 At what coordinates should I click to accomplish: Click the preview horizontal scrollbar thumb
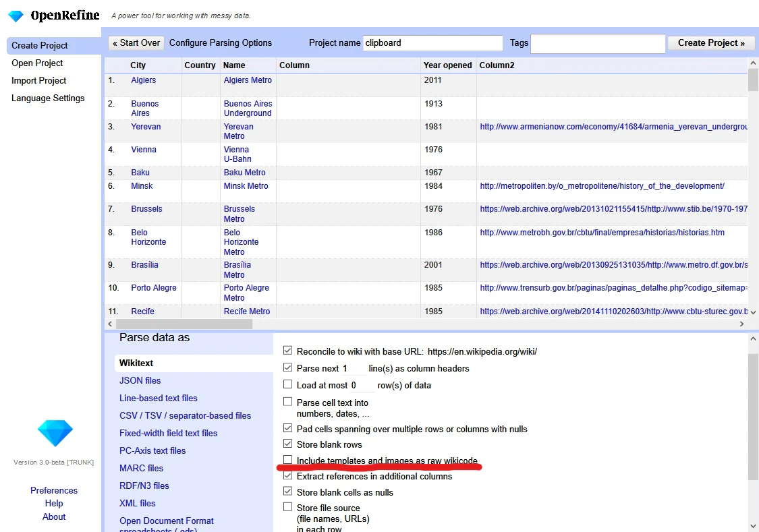(x=184, y=324)
